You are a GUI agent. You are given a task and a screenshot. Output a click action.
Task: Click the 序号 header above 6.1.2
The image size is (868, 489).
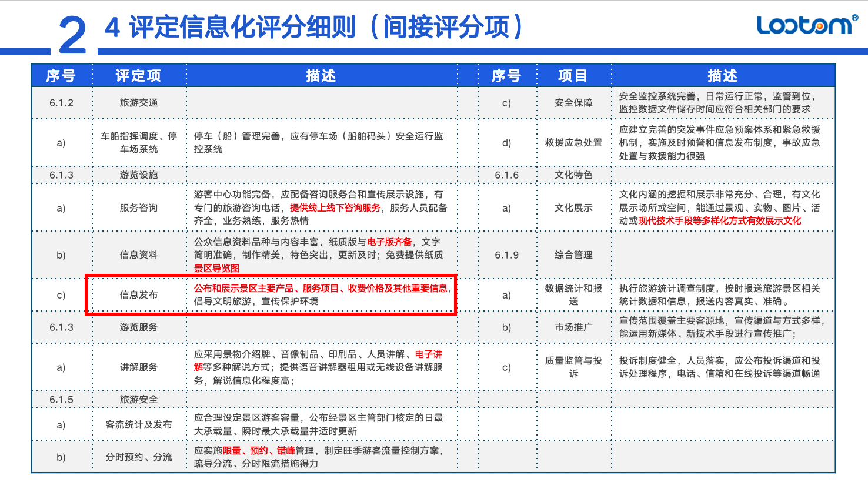click(61, 76)
